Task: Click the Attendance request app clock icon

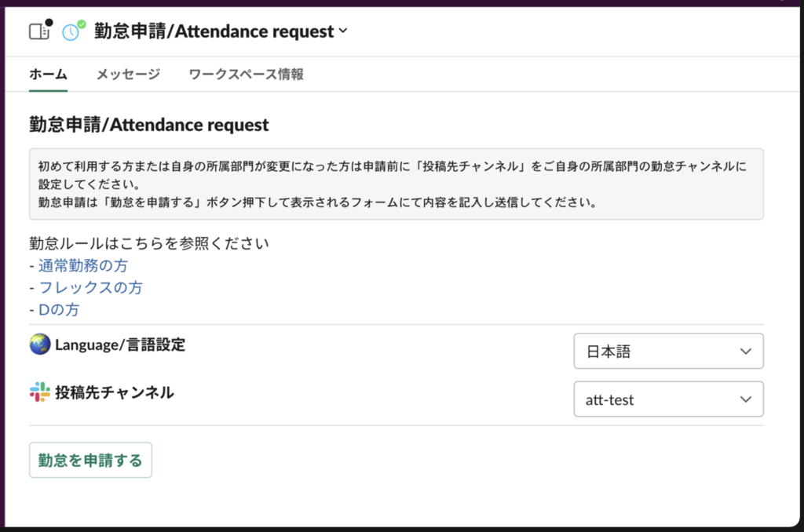Action: [71, 32]
